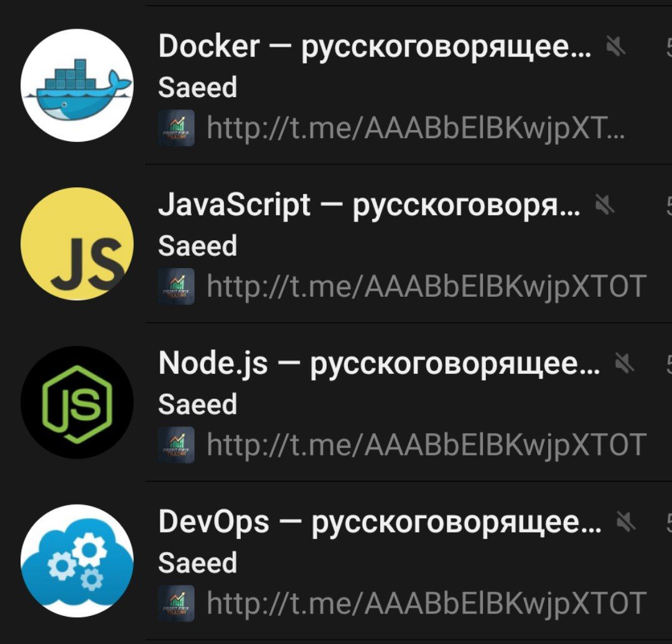Tap the mute icon on DevOps chat
The image size is (672, 644).
pyautogui.click(x=625, y=521)
